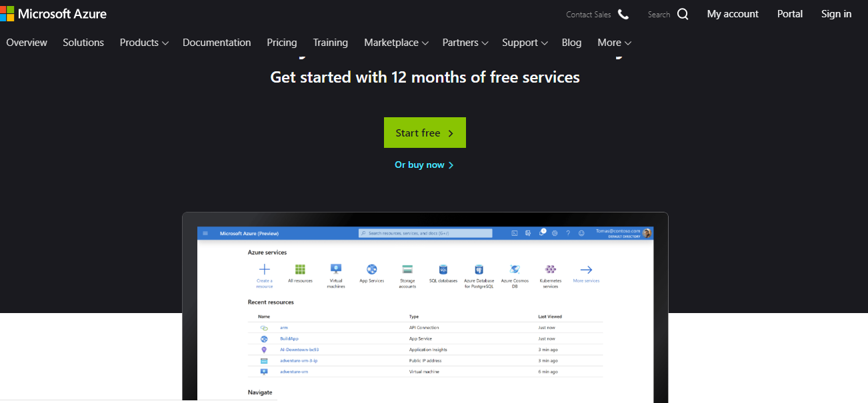Click the 6 min ago last viewed cell
The width and height of the screenshot is (868, 403).
(548, 371)
